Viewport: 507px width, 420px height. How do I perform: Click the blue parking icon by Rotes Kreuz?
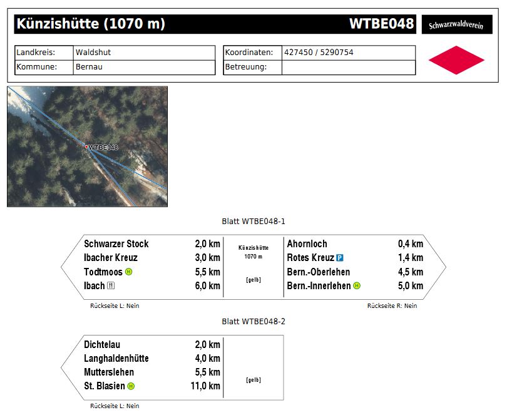340,258
